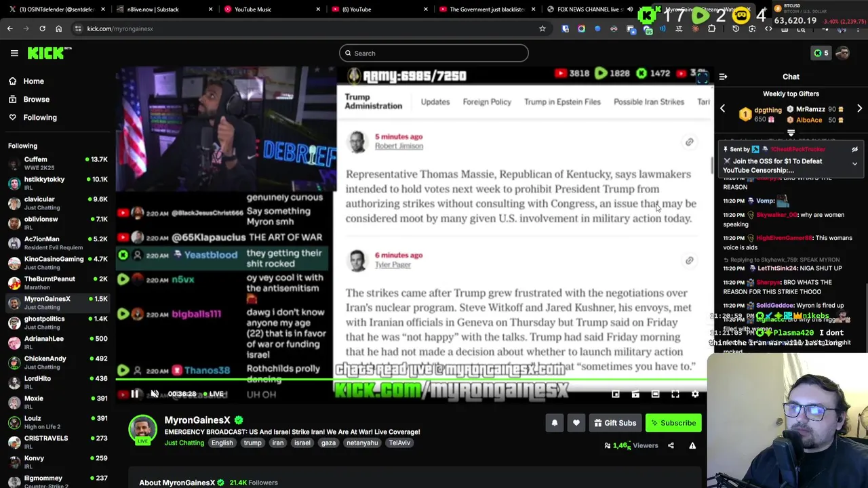Show next weekly top gifters
The height and width of the screenshot is (488, 868).
[x=859, y=108]
